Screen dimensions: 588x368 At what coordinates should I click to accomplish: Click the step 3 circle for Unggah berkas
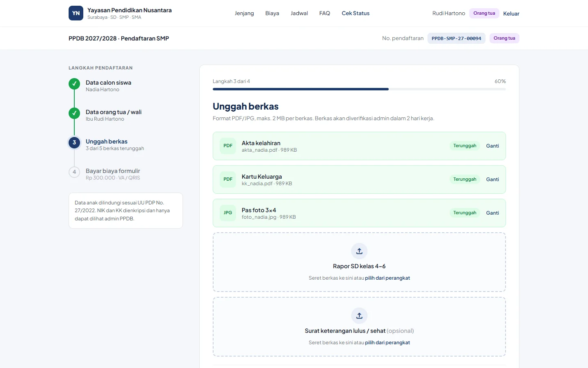(74, 143)
